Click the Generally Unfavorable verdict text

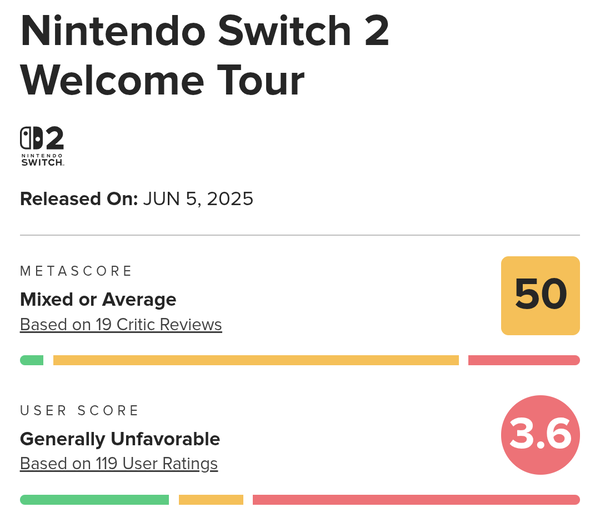click(x=120, y=439)
